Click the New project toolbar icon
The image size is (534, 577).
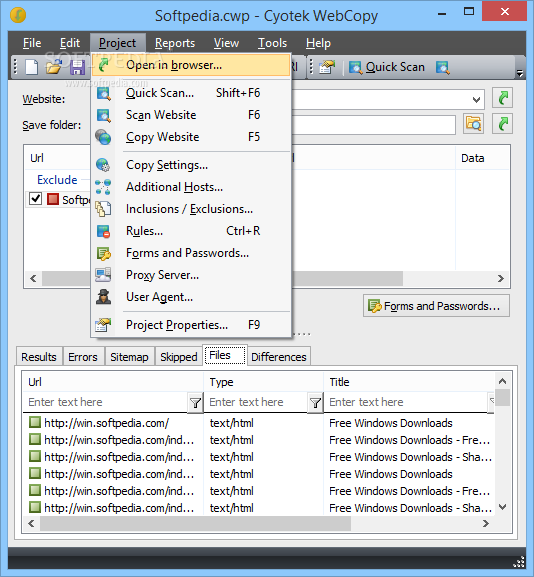coord(31,67)
